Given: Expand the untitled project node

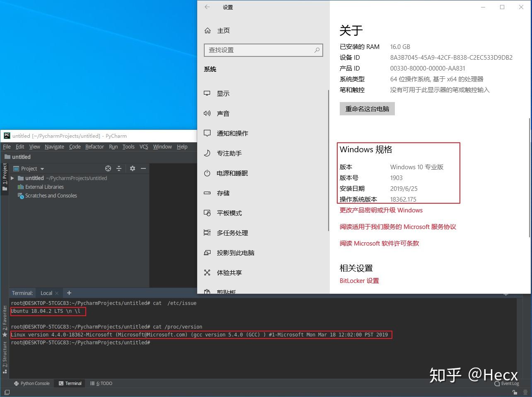Looking at the screenshot, I should pos(12,178).
